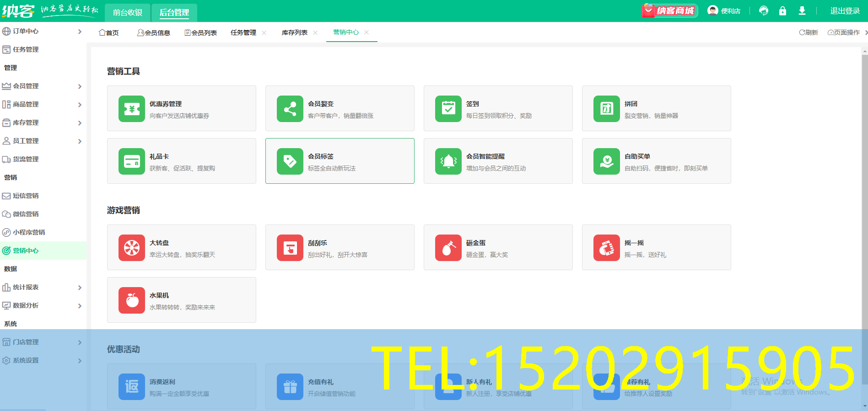Open the 摇一摇 shake icon
868x411 pixels.
coord(607,248)
